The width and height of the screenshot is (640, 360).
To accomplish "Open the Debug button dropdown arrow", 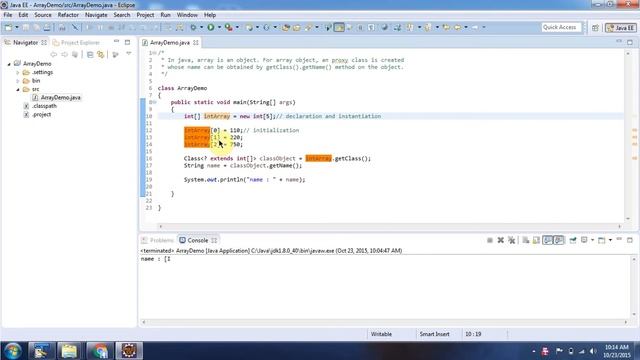I will [x=201, y=27].
